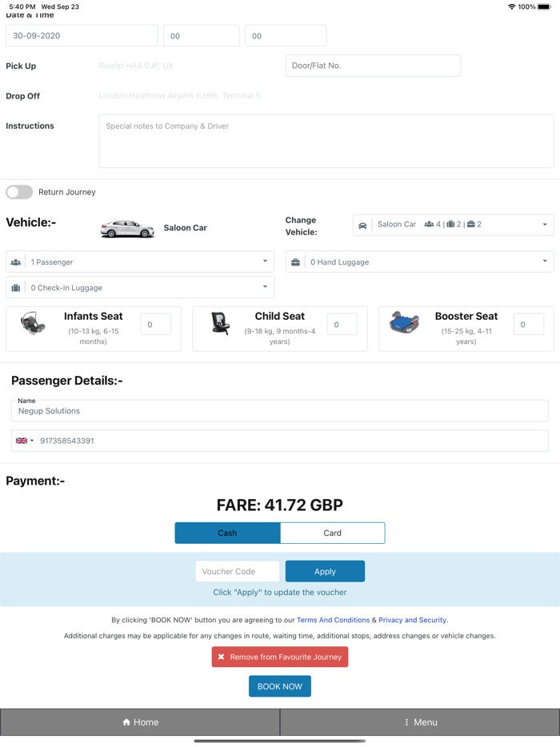The width and height of the screenshot is (560, 747).
Task: Click the Voucher Code field
Action: coord(238,571)
